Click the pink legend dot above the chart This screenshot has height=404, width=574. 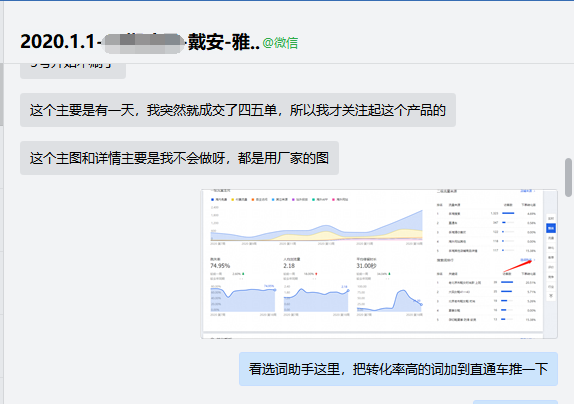click(333, 200)
